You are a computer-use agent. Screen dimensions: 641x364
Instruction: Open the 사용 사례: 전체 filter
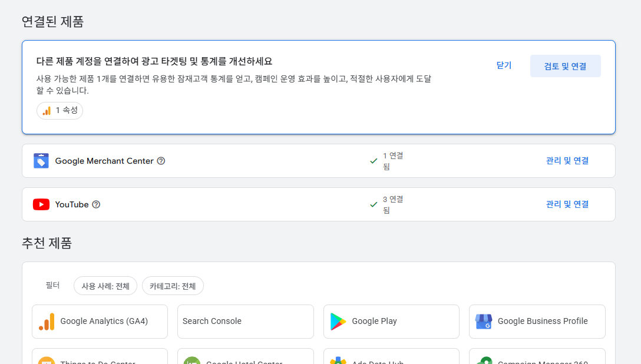click(x=105, y=286)
